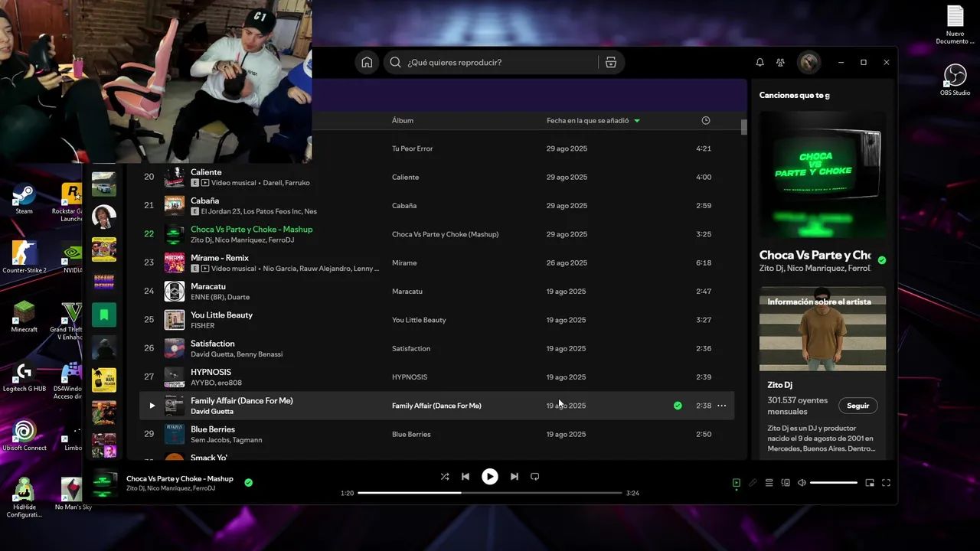Sort by the duration clock icon
Viewport: 980px width, 551px height.
pos(706,120)
